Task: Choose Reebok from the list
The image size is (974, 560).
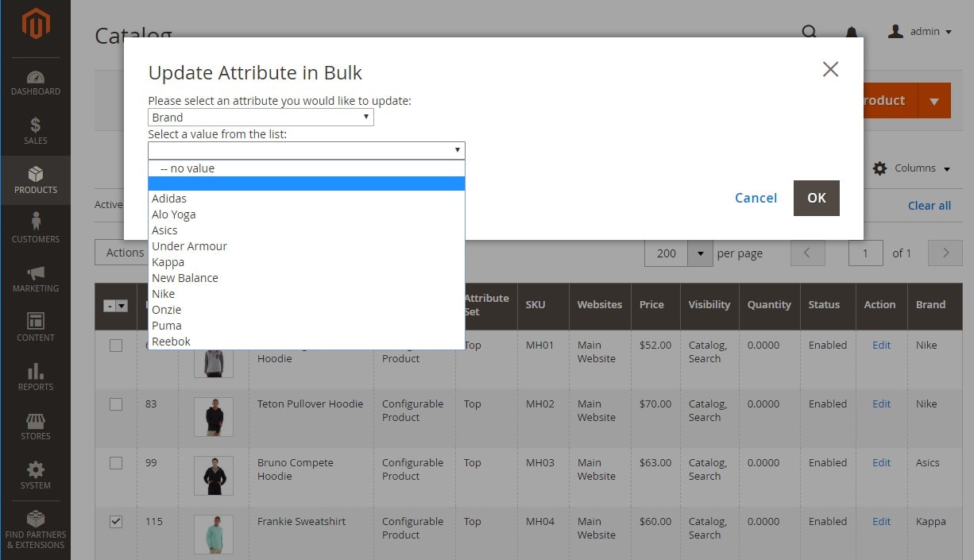Action: coord(306,342)
